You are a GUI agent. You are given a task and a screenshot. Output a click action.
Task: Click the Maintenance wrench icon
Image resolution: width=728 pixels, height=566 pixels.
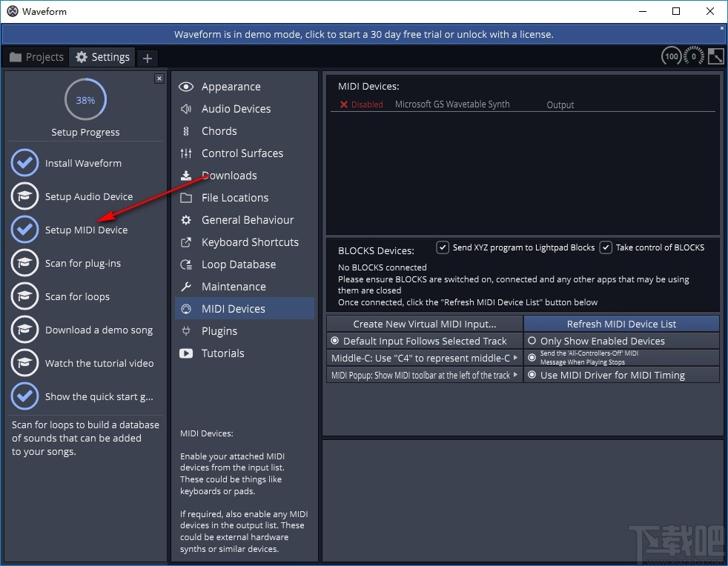point(186,287)
